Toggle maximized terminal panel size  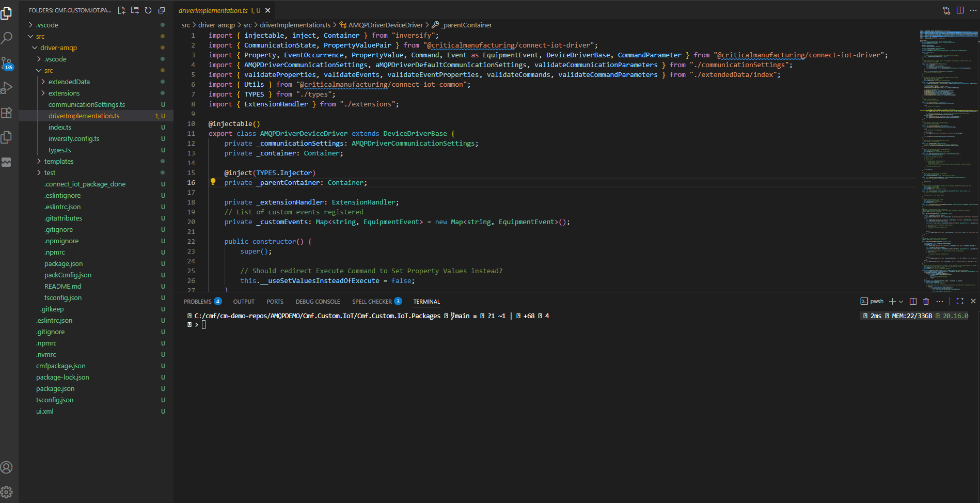click(x=960, y=301)
